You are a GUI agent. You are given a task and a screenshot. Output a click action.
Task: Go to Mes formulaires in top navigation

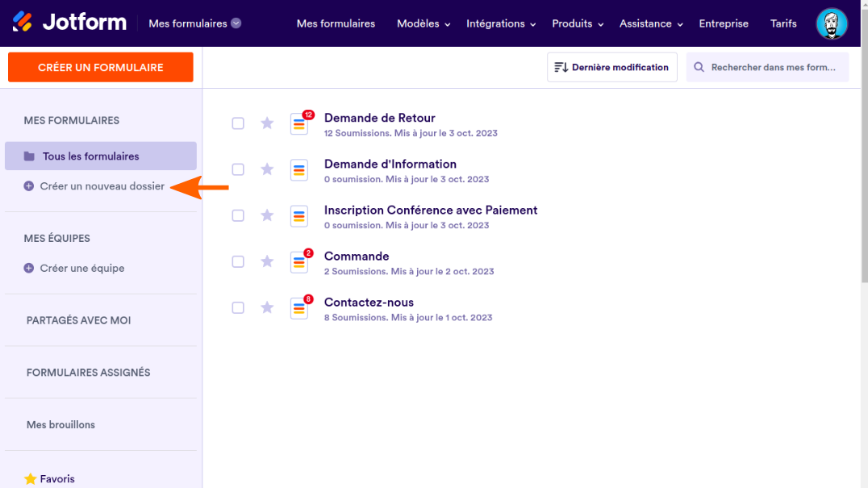pyautogui.click(x=336, y=23)
